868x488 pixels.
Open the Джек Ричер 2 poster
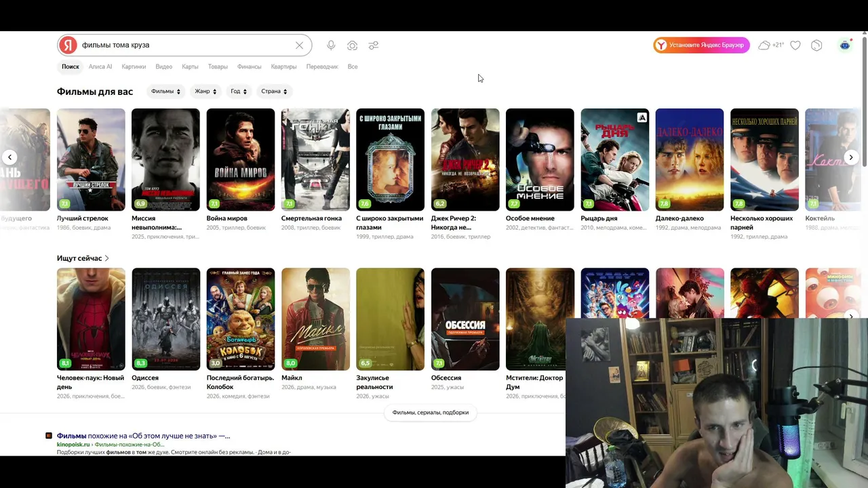(465, 160)
